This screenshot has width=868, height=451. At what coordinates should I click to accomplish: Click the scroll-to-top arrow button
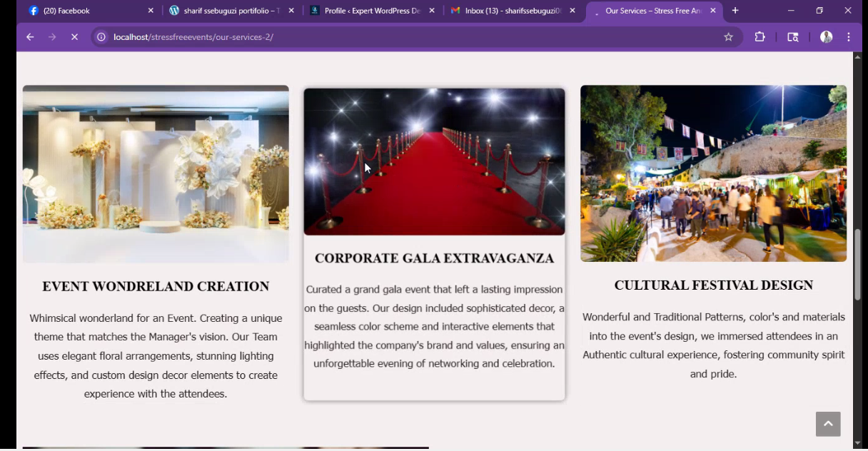click(828, 424)
